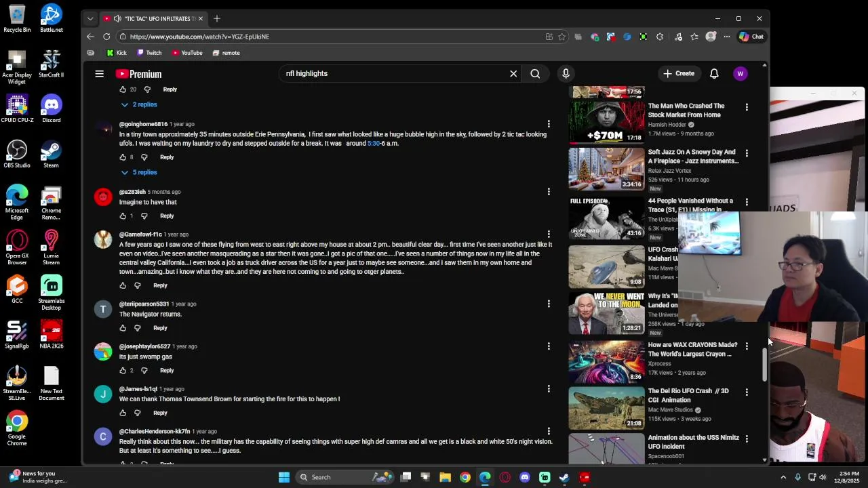Open the YouTube bookmark
The image size is (868, 488).
[187, 53]
